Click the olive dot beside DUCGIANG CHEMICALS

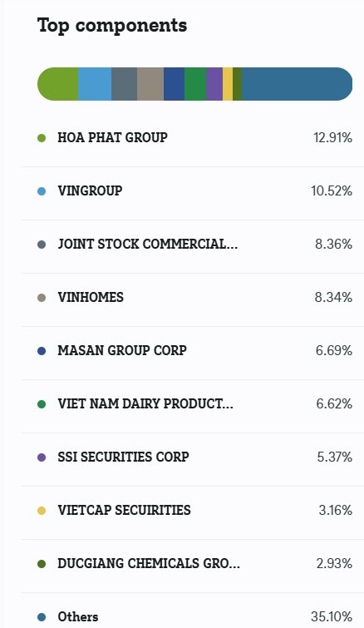[x=42, y=564]
